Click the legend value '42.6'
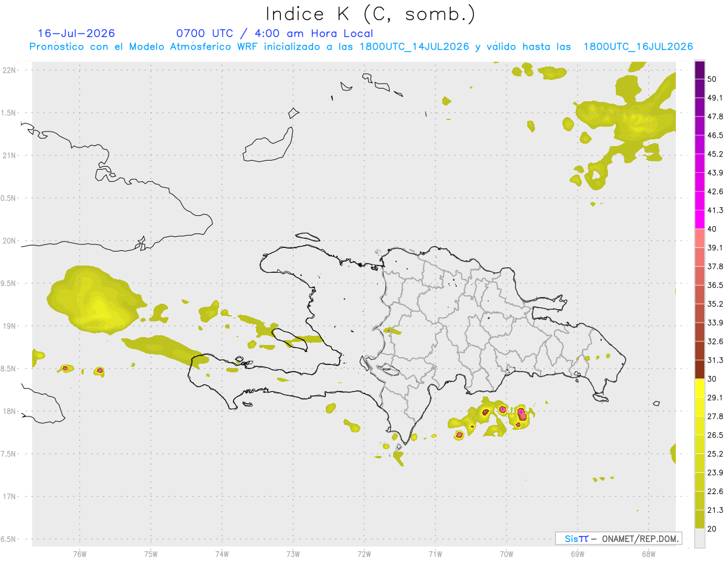This screenshot has height=562, width=728. pos(715,192)
